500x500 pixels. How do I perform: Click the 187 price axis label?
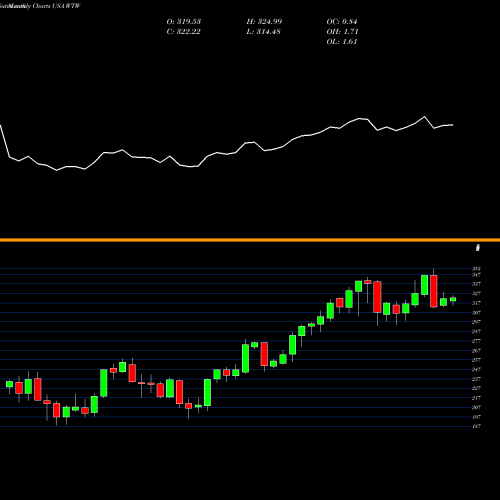point(476,426)
